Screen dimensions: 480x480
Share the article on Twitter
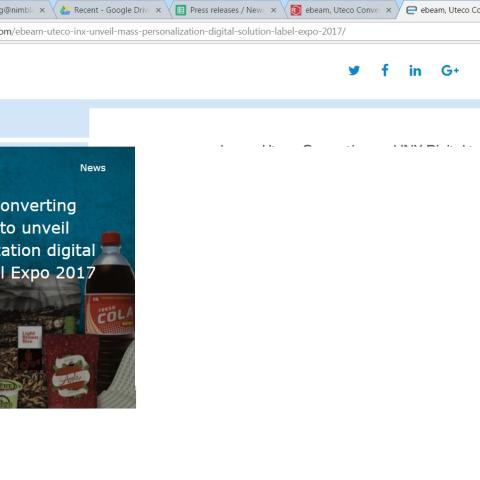354,70
